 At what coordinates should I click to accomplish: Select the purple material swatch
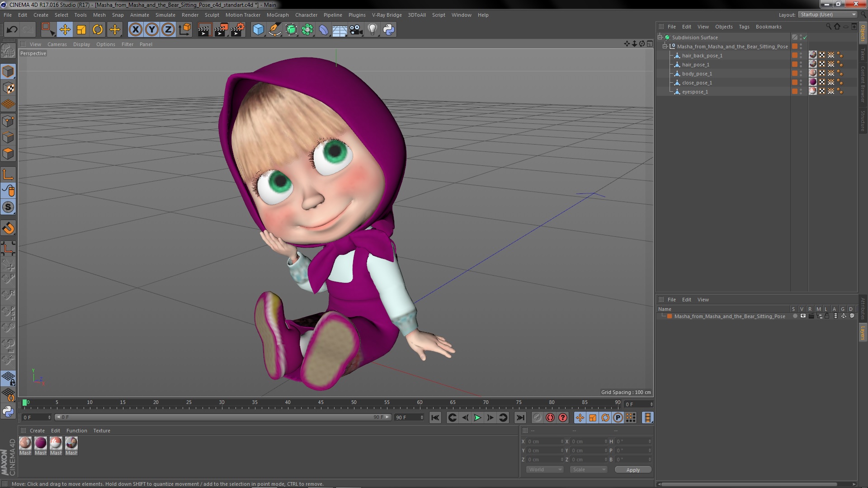click(x=41, y=443)
